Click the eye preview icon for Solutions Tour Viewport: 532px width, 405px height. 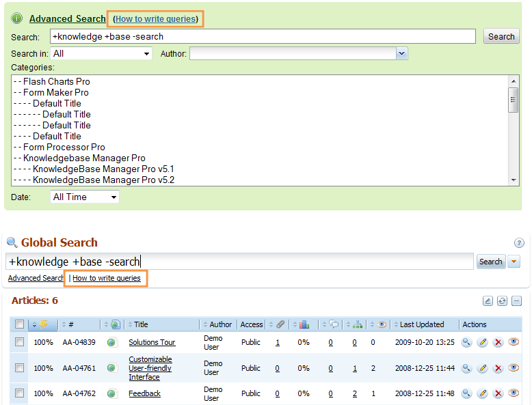point(514,341)
